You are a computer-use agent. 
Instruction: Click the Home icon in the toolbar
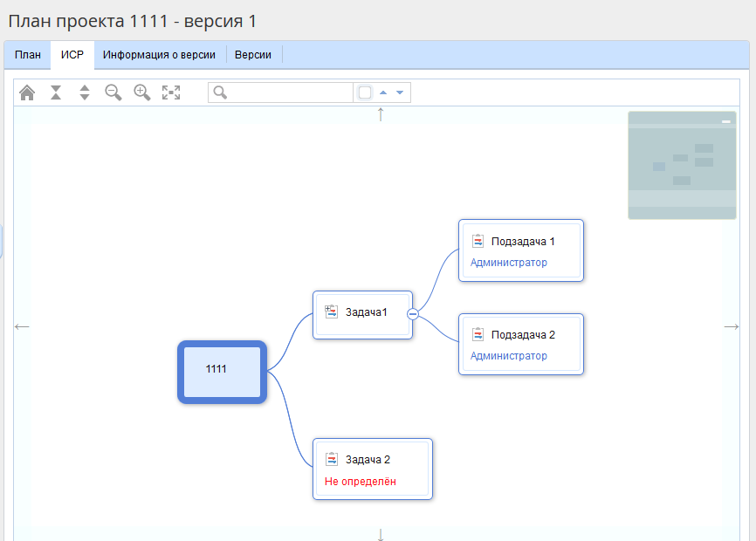(27, 92)
